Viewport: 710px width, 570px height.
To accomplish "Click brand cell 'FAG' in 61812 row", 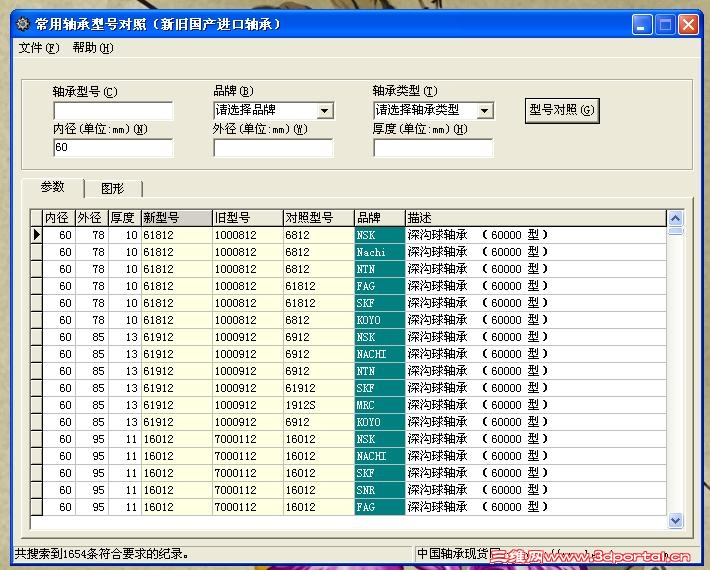I will tap(379, 286).
